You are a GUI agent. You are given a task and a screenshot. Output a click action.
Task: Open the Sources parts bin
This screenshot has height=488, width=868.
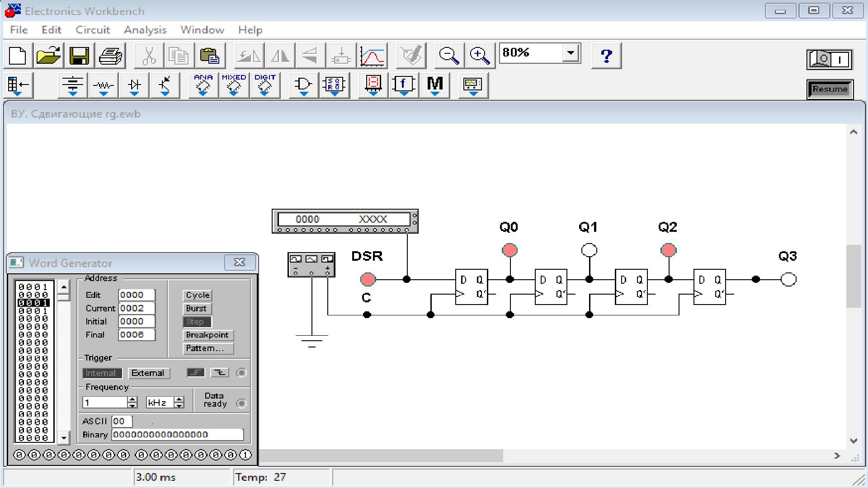tap(73, 85)
